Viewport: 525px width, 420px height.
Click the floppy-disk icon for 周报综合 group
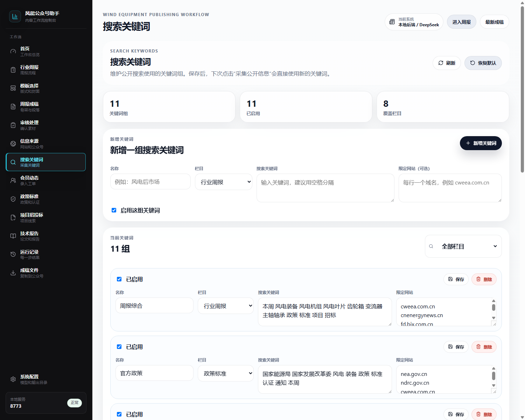[x=450, y=279]
